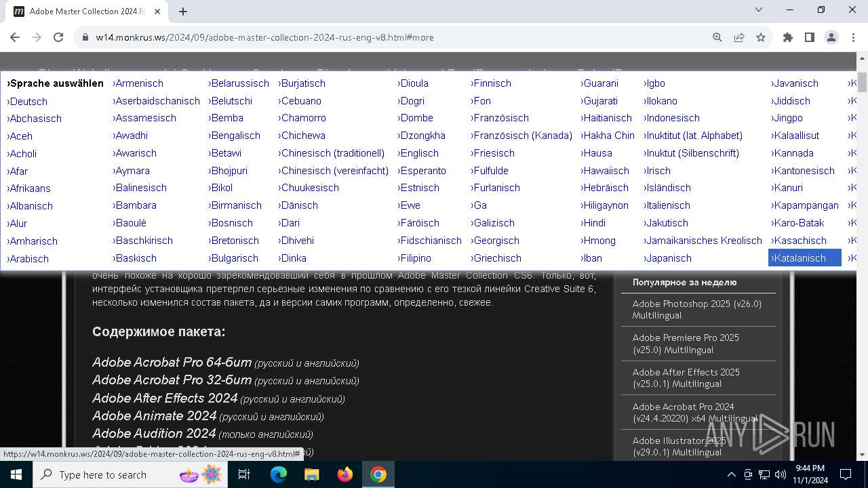Screen dimensions: 868x488
Task: Open Adobe Photoshop 2025 (v26.0) link
Action: coord(697,310)
